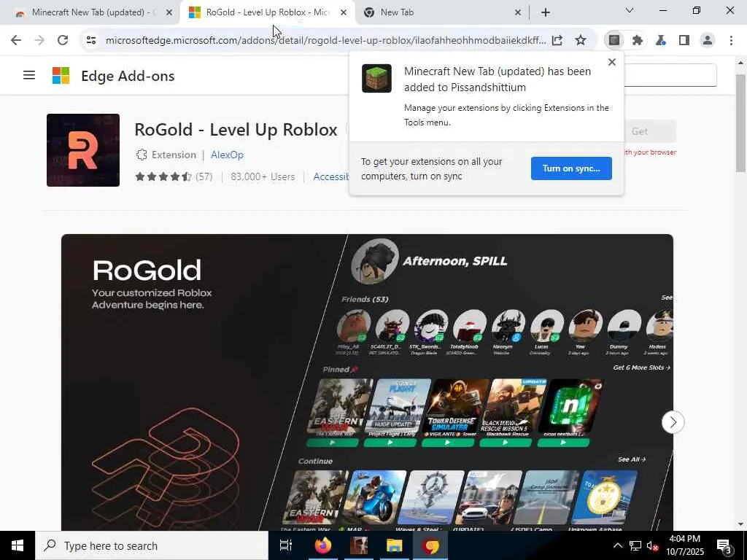Click the Chrome-like browser taskbar icon
The height and width of the screenshot is (560, 747).
pos(430,545)
